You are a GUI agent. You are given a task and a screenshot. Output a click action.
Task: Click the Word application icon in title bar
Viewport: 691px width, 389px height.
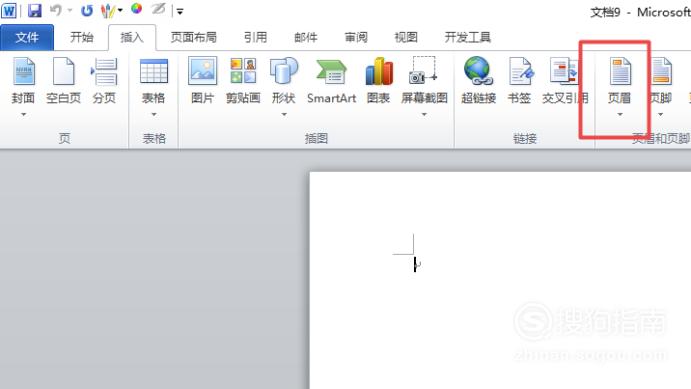[8, 11]
